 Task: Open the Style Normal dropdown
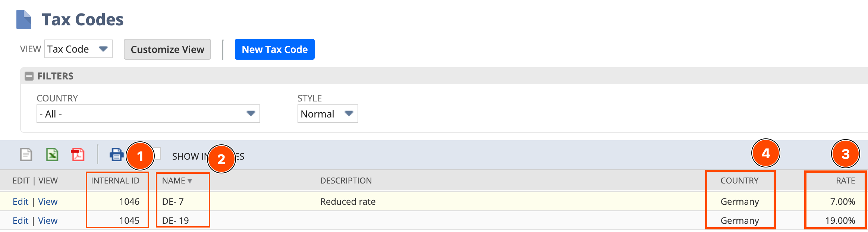click(x=327, y=114)
